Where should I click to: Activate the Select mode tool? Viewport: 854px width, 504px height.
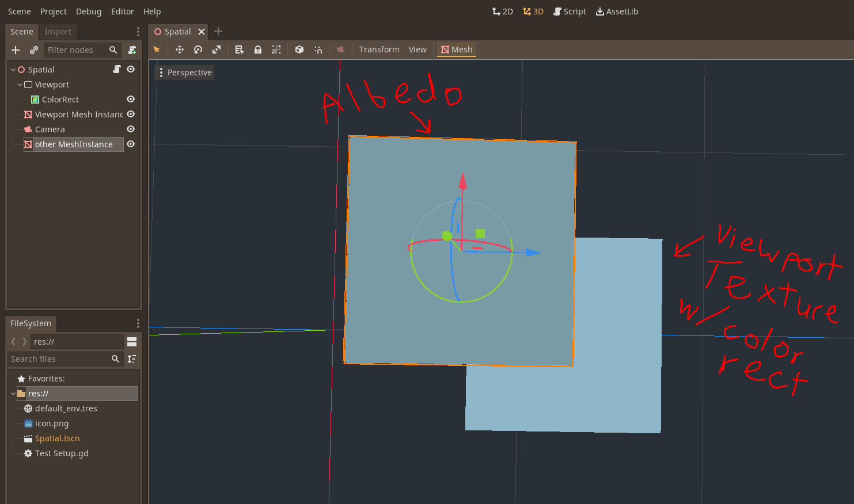157,49
